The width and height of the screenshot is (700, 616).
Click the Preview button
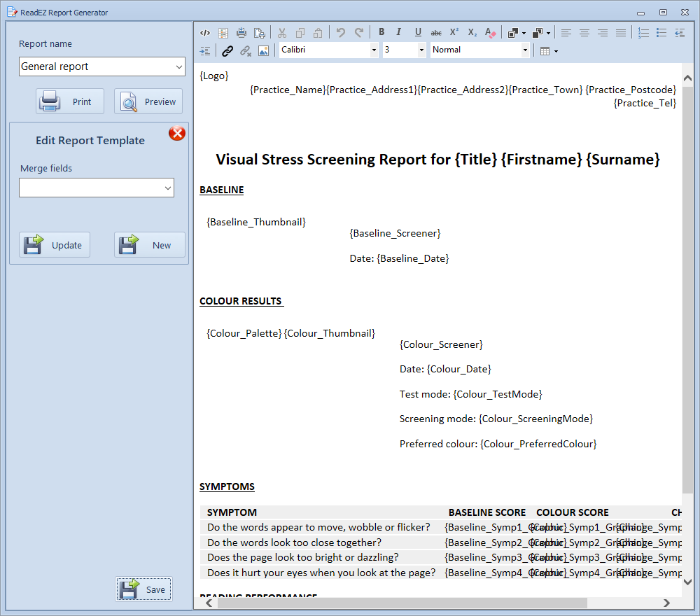pyautogui.click(x=148, y=101)
